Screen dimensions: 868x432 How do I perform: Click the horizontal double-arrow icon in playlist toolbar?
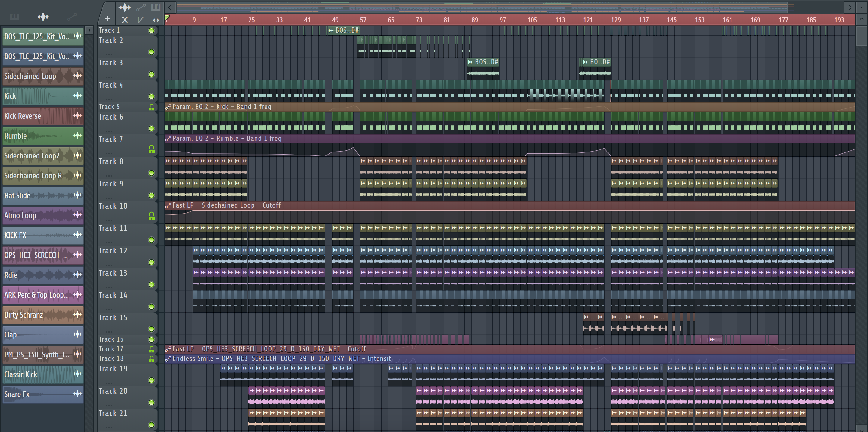coord(156,20)
